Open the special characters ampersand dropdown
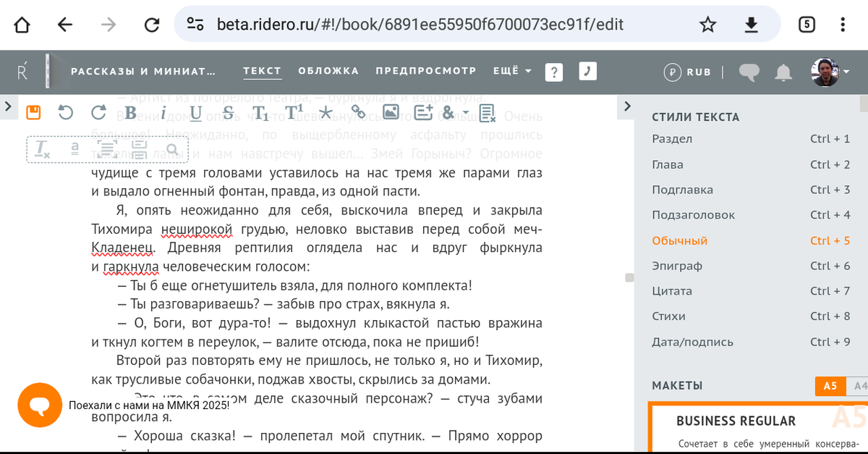868x454 pixels. (x=455, y=112)
